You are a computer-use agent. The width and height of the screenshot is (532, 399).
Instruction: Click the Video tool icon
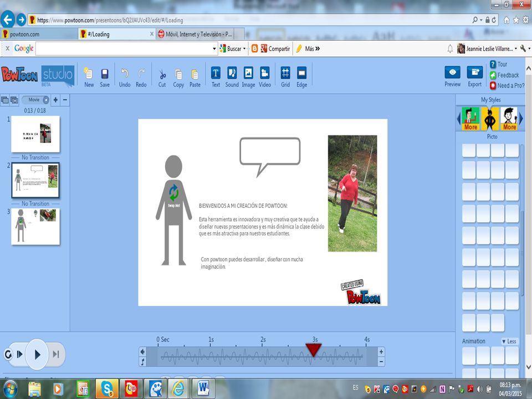pyautogui.click(x=265, y=73)
